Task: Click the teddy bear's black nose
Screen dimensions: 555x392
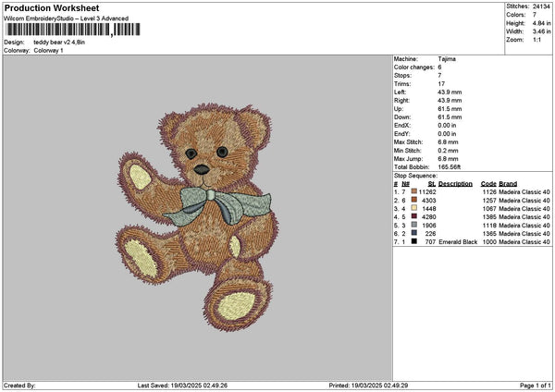Action: click(201, 169)
